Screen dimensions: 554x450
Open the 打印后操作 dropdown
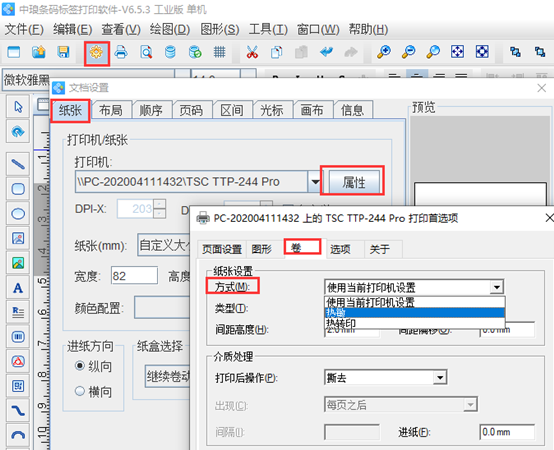pyautogui.click(x=440, y=378)
